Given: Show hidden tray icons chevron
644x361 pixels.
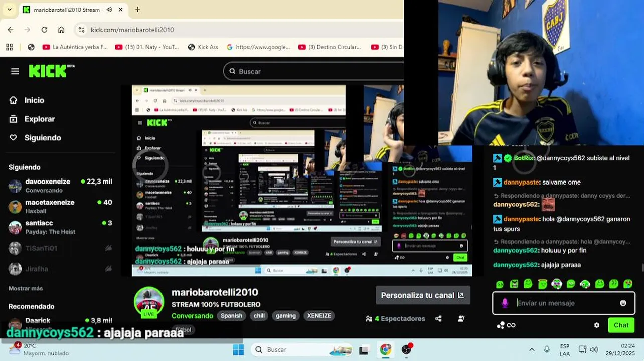Looking at the screenshot, I should pyautogui.click(x=532, y=349).
